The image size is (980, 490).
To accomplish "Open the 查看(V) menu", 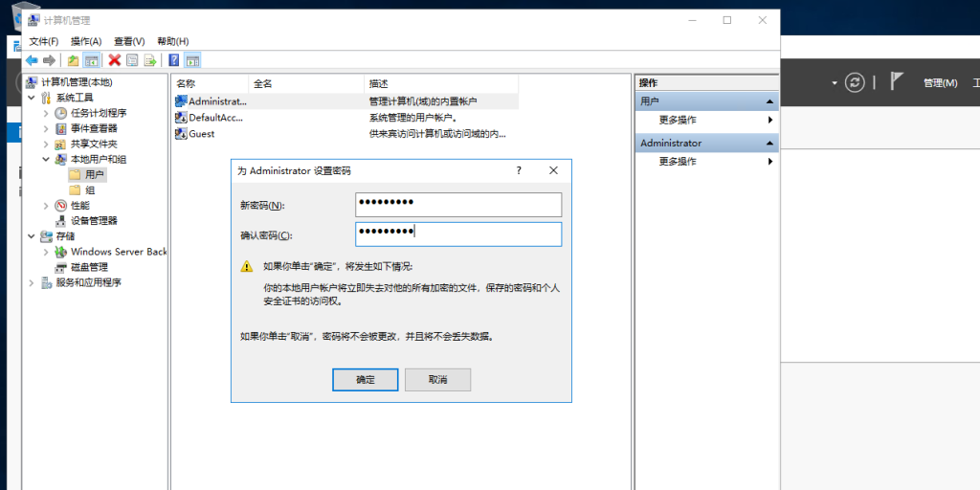I will (x=129, y=41).
